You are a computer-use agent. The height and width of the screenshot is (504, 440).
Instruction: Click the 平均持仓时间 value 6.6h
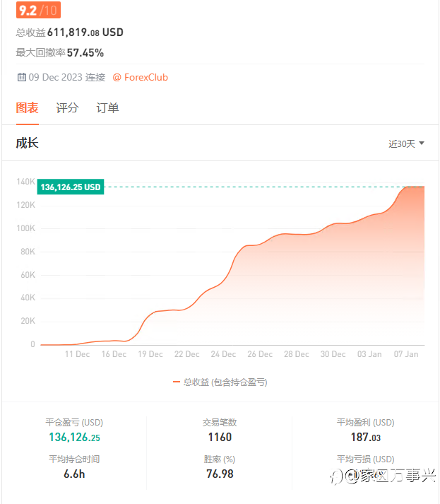click(x=74, y=474)
